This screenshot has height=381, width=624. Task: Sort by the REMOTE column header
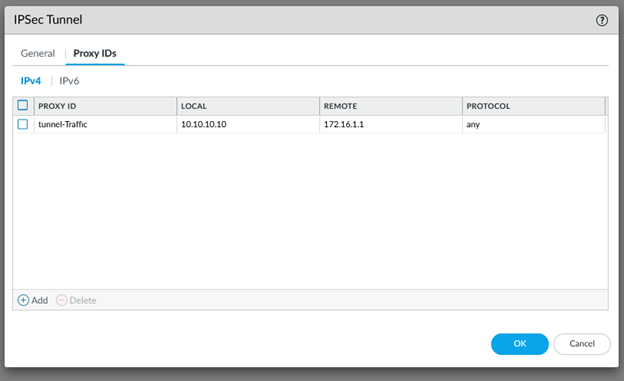(x=391, y=106)
